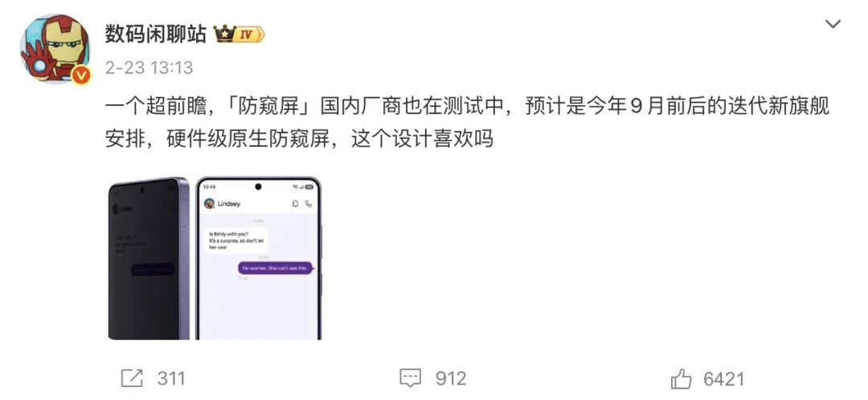
Task: Click the comment count 912
Action: click(451, 378)
